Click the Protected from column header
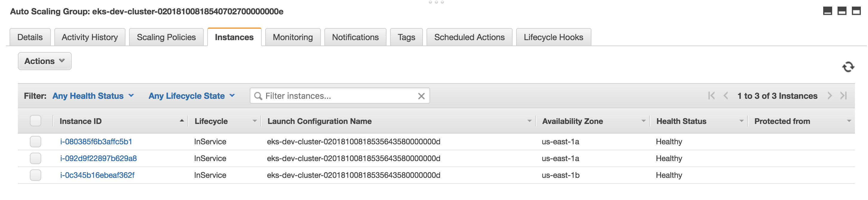Viewport: 868px width, 200px height. [x=782, y=121]
